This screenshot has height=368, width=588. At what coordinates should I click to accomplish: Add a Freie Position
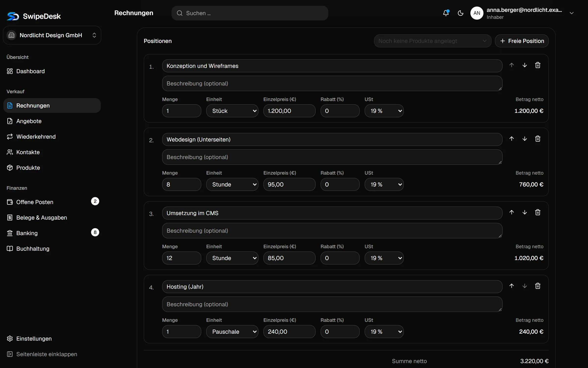click(522, 41)
